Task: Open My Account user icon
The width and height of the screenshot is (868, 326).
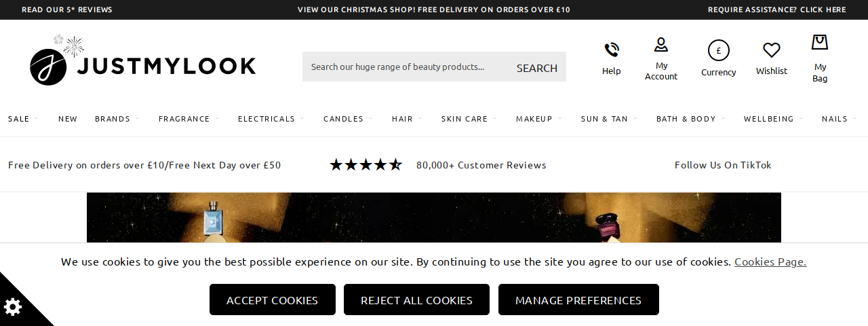Action: pyautogui.click(x=661, y=45)
